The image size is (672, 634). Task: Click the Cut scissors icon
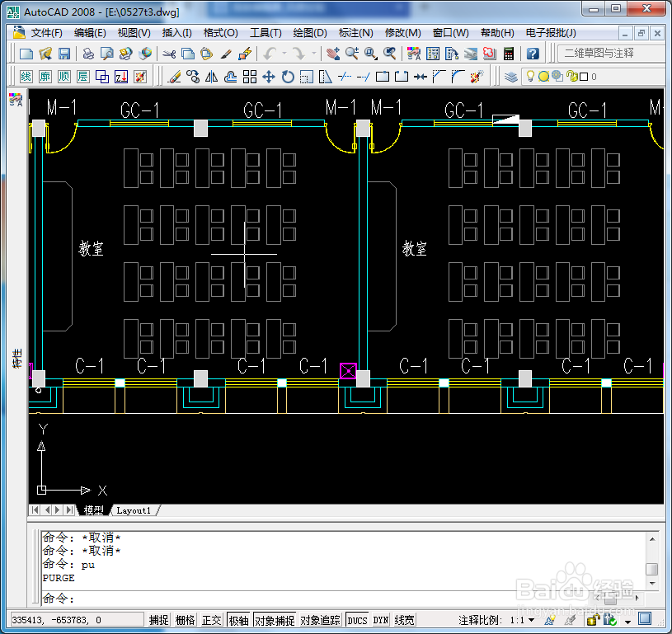click(x=169, y=54)
